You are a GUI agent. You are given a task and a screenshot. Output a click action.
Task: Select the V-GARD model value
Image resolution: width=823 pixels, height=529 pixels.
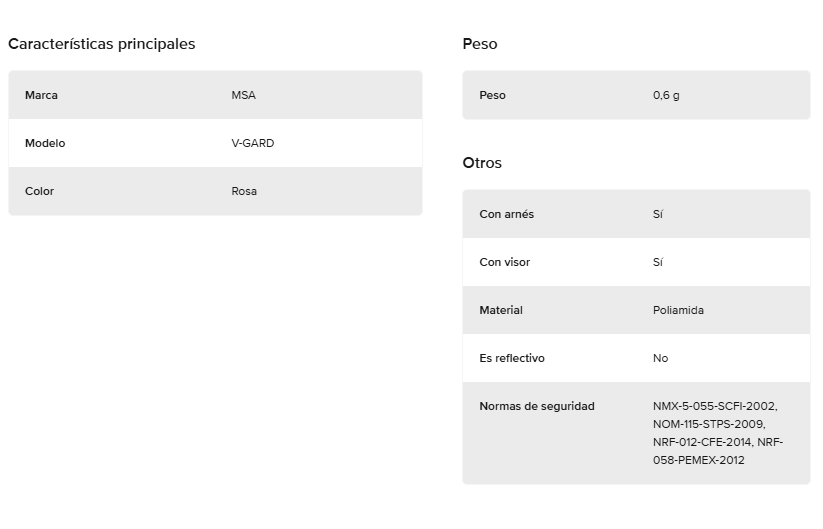252,143
